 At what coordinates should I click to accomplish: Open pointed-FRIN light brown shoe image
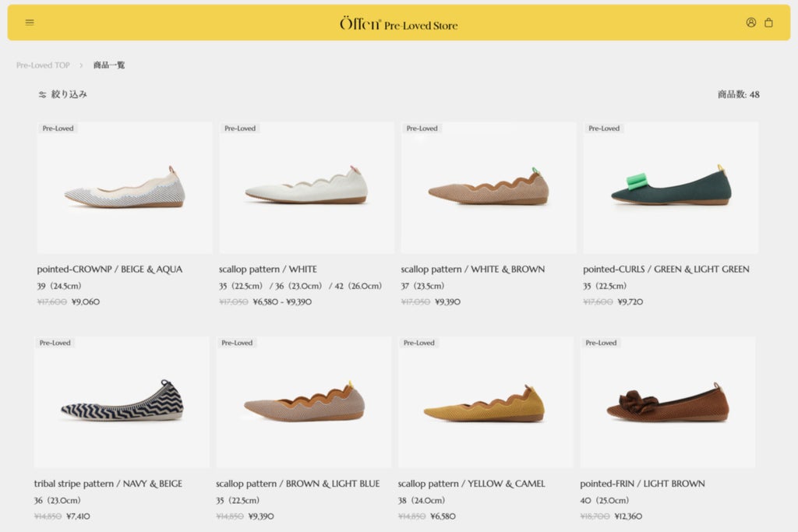tap(668, 402)
